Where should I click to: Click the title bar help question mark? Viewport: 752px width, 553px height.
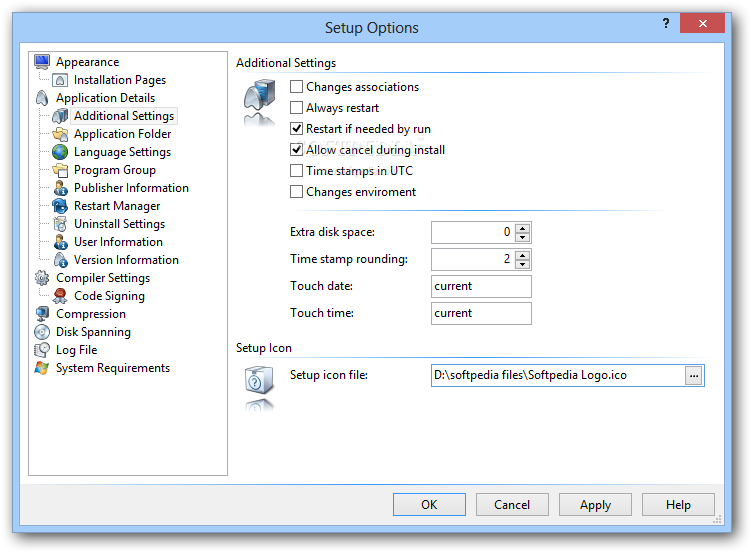point(666,23)
